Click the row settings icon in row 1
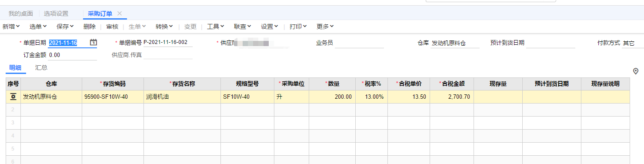 click(13, 97)
